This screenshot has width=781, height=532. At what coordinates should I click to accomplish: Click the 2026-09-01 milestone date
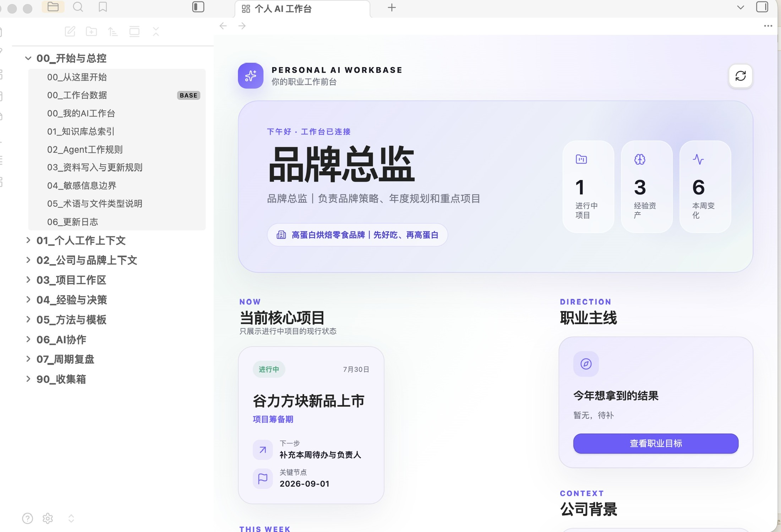305,484
